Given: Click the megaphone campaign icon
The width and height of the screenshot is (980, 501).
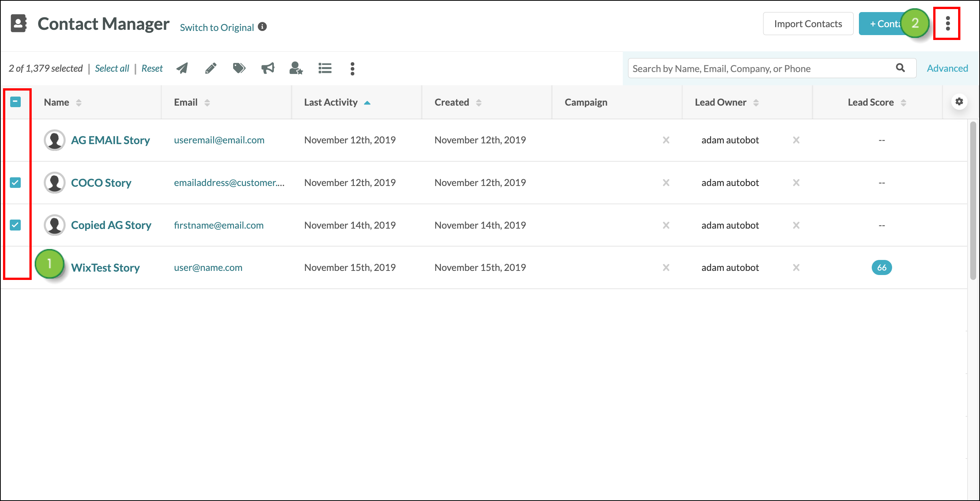Looking at the screenshot, I should click(x=268, y=69).
